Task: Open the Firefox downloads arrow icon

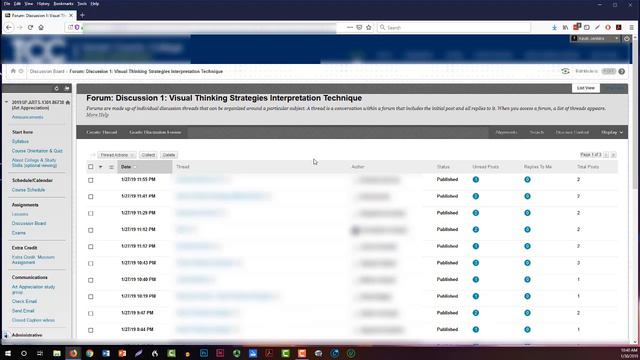Action: click(x=554, y=27)
